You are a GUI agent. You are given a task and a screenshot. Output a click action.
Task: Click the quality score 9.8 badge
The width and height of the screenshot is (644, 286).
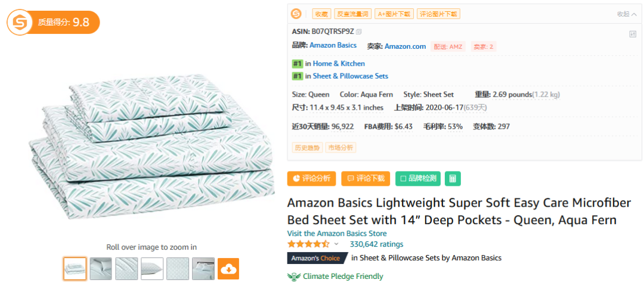pos(53,23)
